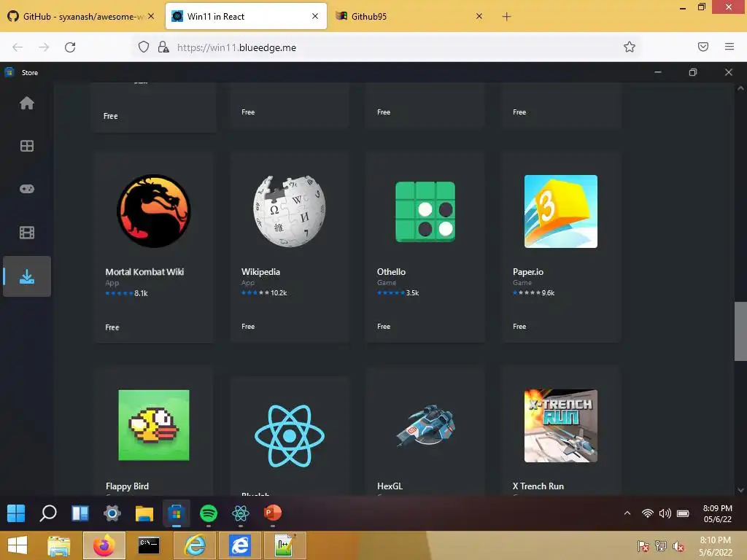747x560 pixels.
Task: Open the Othello game board icon
Action: tap(425, 211)
